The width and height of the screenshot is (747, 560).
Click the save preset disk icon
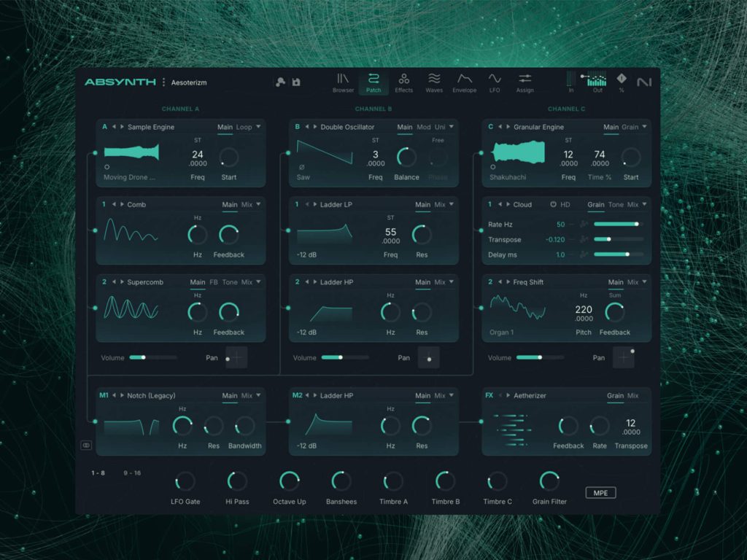(296, 82)
